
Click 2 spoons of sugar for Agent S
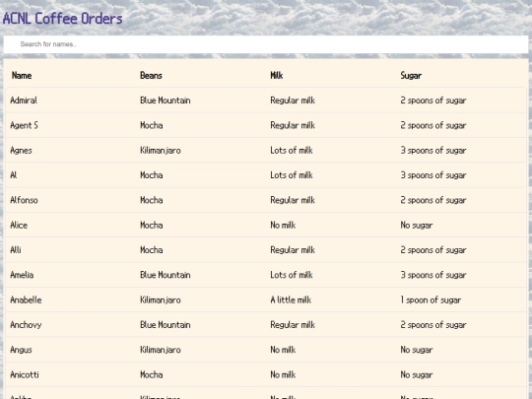[x=433, y=125]
